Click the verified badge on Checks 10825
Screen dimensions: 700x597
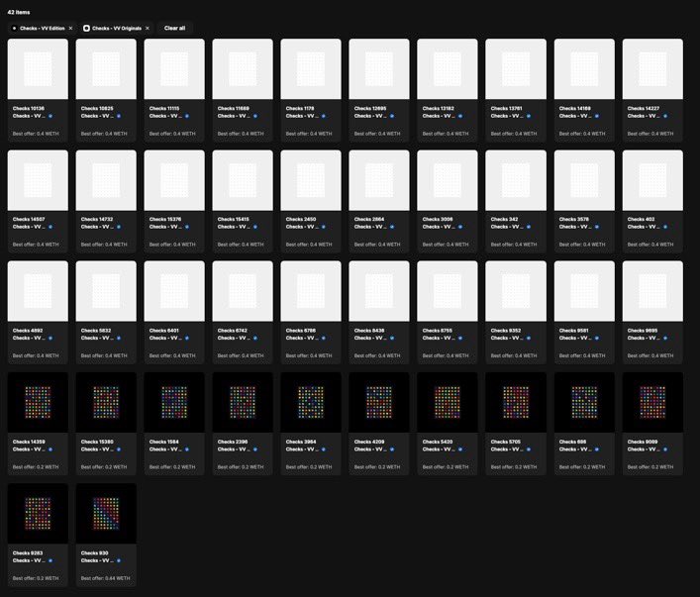tap(119, 116)
